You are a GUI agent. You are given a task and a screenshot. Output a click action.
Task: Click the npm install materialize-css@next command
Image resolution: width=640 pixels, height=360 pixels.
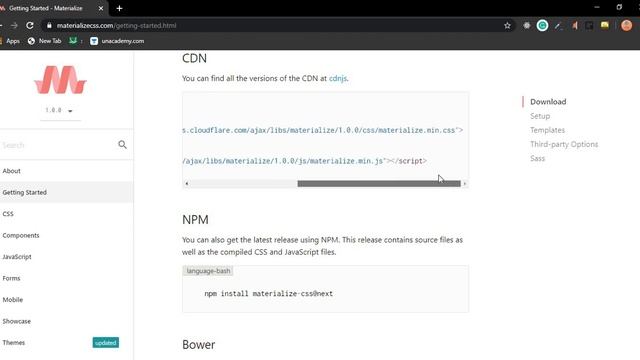tap(269, 293)
